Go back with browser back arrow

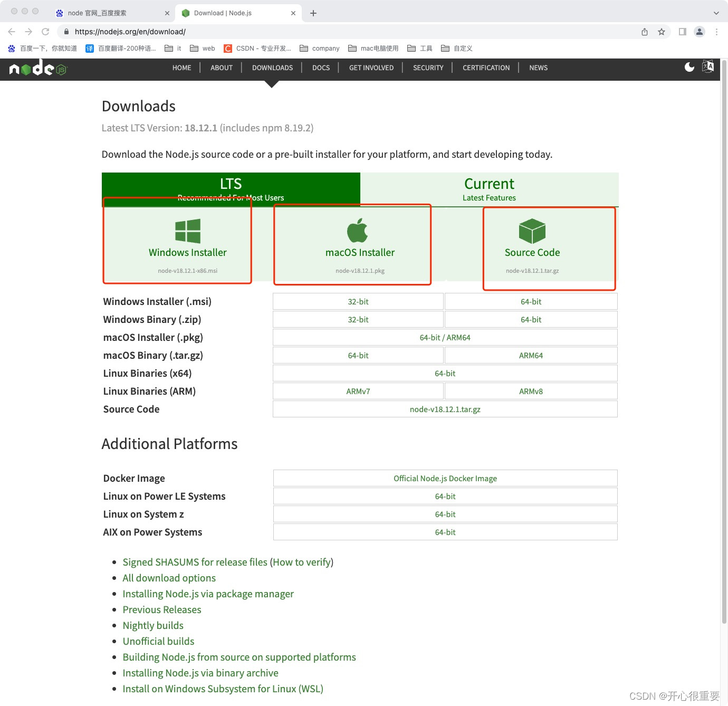click(x=12, y=32)
